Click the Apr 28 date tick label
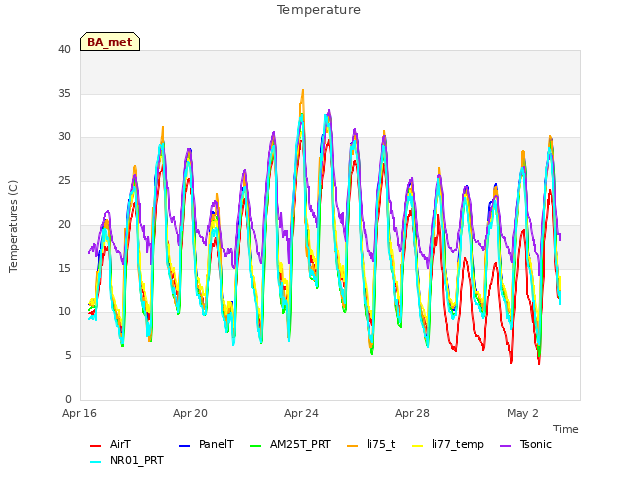The width and height of the screenshot is (640, 480). click(412, 413)
